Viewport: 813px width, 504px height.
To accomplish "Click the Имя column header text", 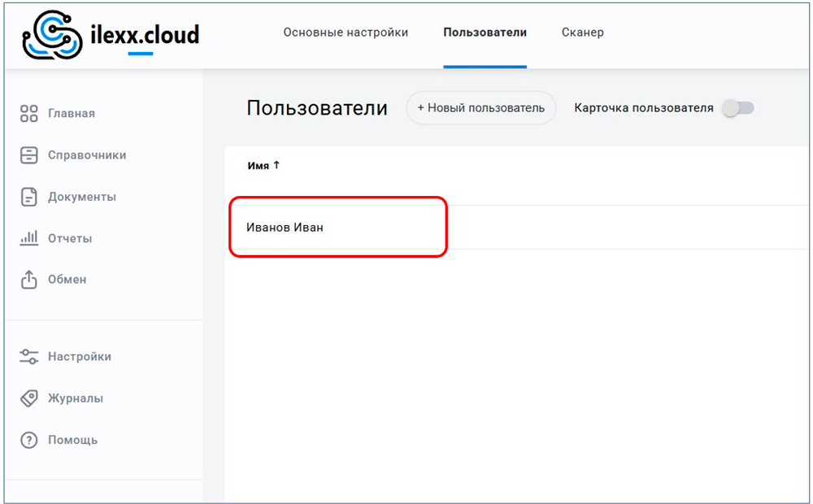I will [258, 166].
